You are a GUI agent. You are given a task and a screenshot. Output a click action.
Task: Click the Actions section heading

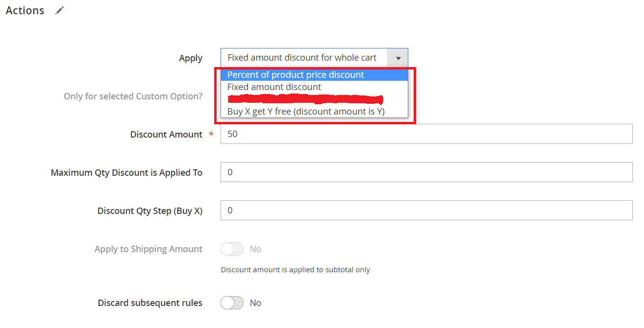coord(25,10)
